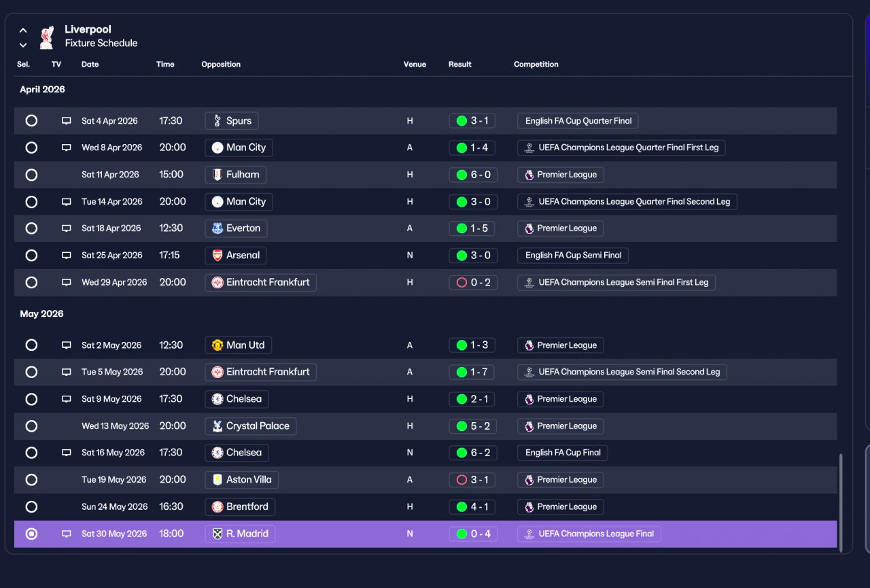Open the English FA Cup Final competition
Image resolution: width=870 pixels, height=588 pixels.
pyautogui.click(x=563, y=453)
